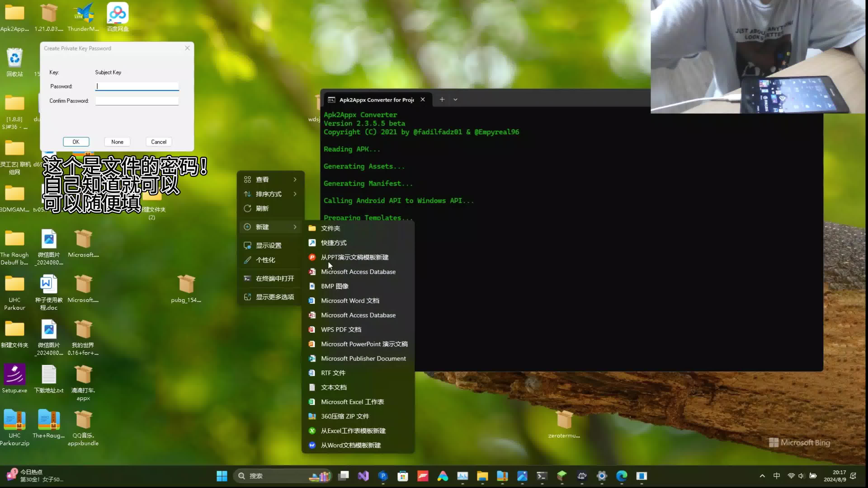This screenshot has height=488, width=868.
Task: Click the None button in password dialog
Action: pyautogui.click(x=117, y=142)
